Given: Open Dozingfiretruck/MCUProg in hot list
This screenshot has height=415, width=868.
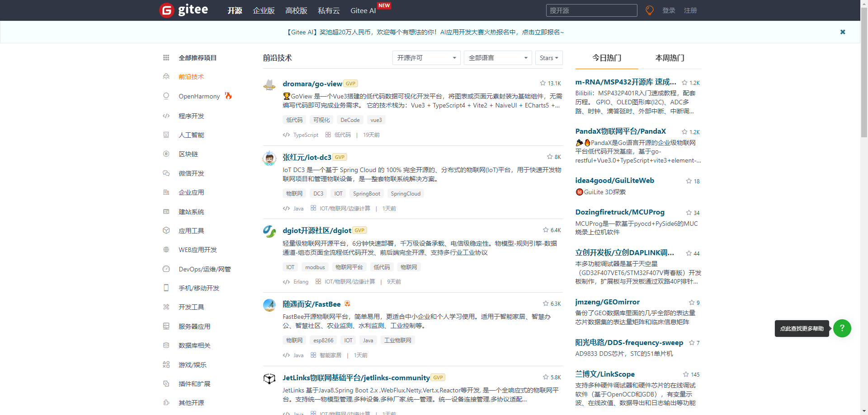Looking at the screenshot, I should 620,212.
